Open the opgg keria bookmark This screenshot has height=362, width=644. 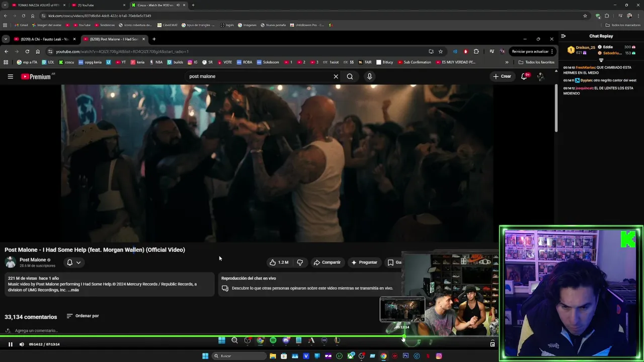click(x=90, y=62)
